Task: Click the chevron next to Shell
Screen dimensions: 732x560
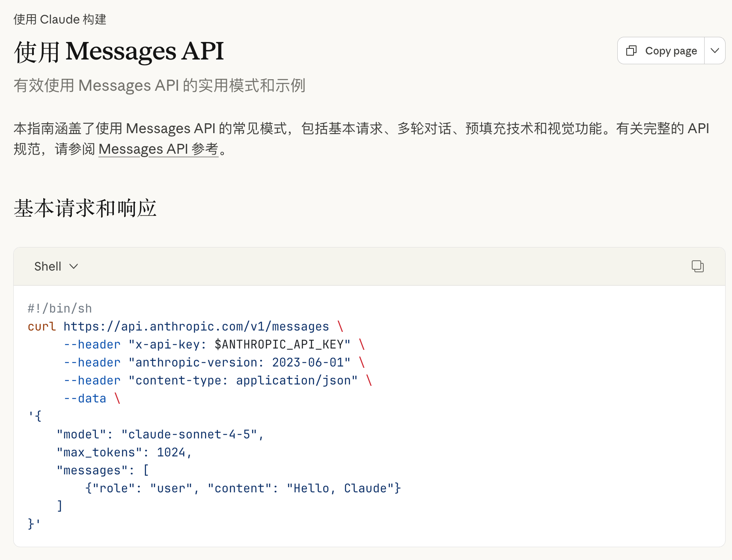Action: click(74, 266)
